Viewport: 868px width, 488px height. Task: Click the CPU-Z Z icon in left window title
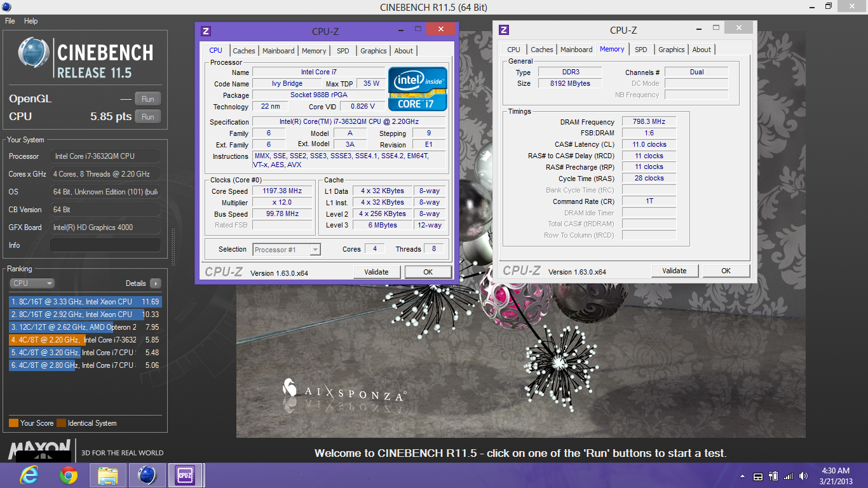tap(205, 31)
